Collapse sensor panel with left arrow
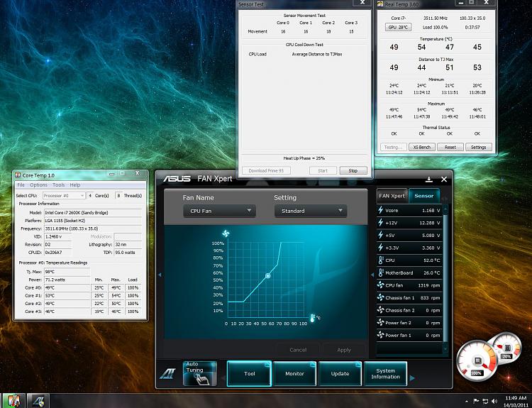 pyautogui.click(x=372, y=275)
